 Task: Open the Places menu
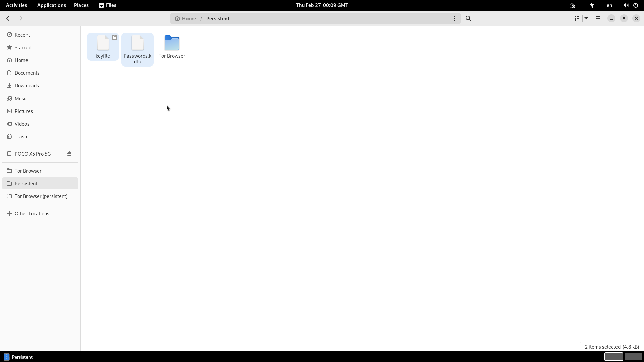point(81,5)
